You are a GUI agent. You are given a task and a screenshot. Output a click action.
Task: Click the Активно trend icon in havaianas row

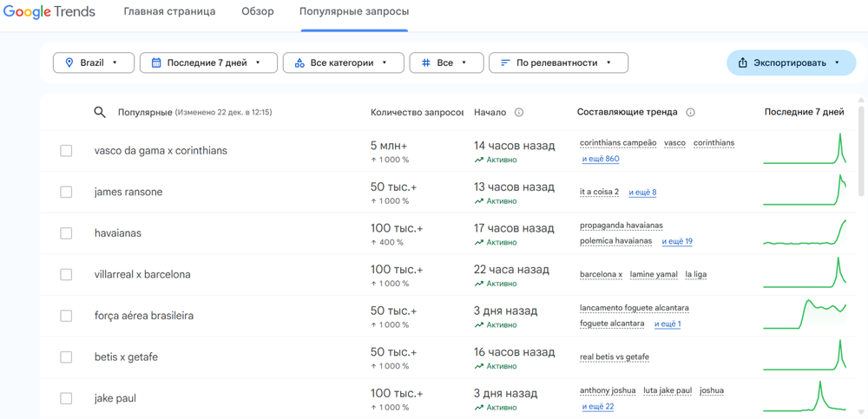(479, 242)
